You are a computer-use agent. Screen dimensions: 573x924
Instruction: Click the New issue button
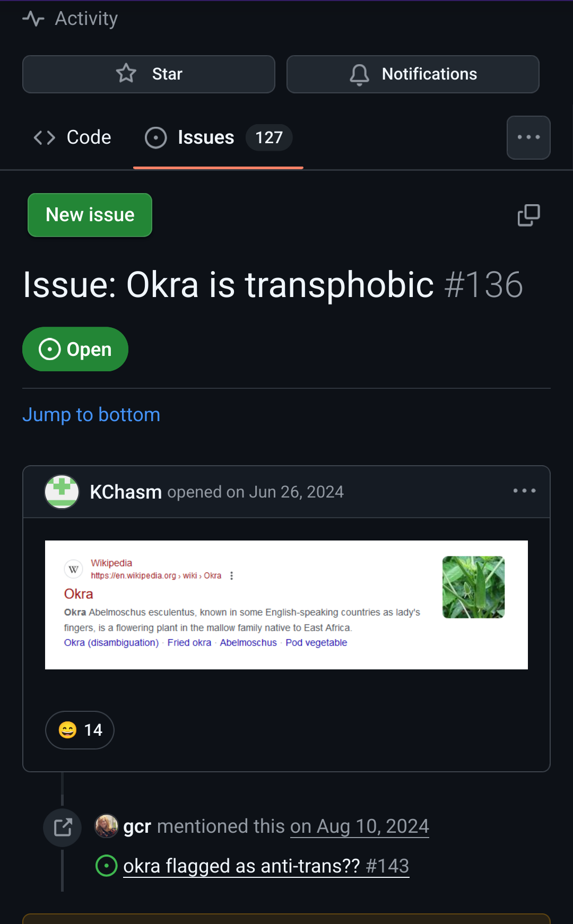pyautogui.click(x=90, y=215)
